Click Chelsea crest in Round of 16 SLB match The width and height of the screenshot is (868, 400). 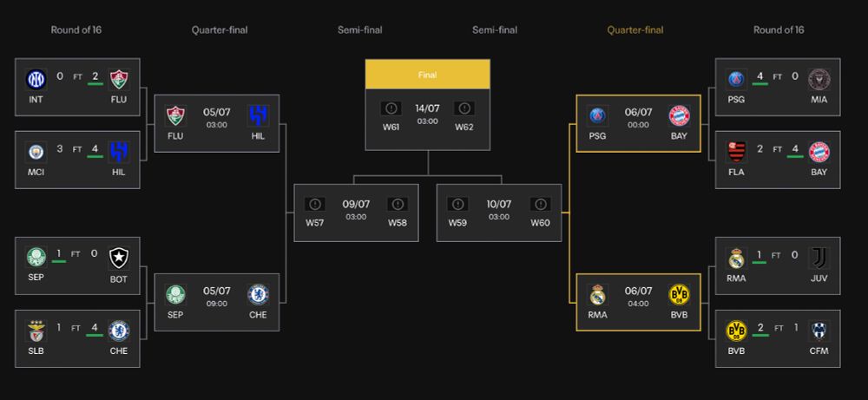point(118,331)
